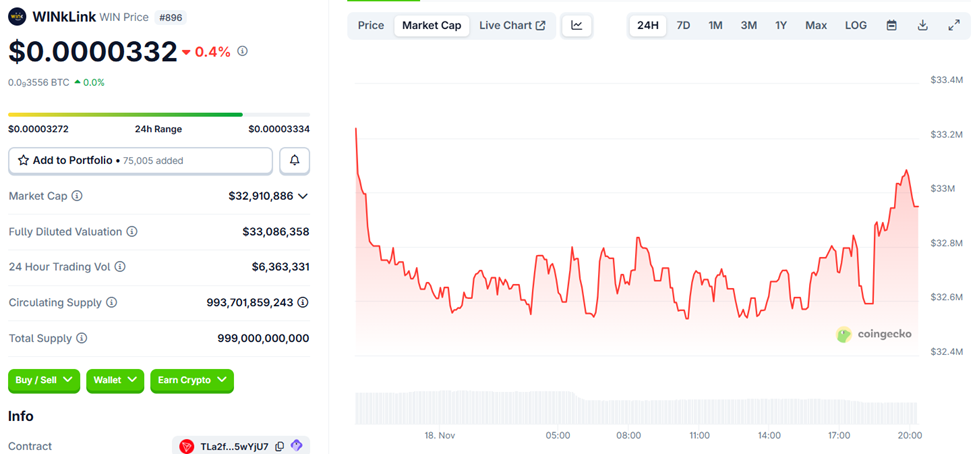The height and width of the screenshot is (454, 975).
Task: Switch to the line chart type icon
Action: click(577, 25)
